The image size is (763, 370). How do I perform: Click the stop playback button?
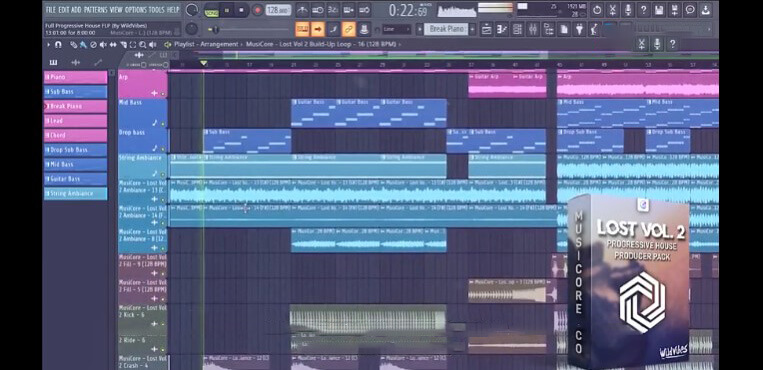242,10
